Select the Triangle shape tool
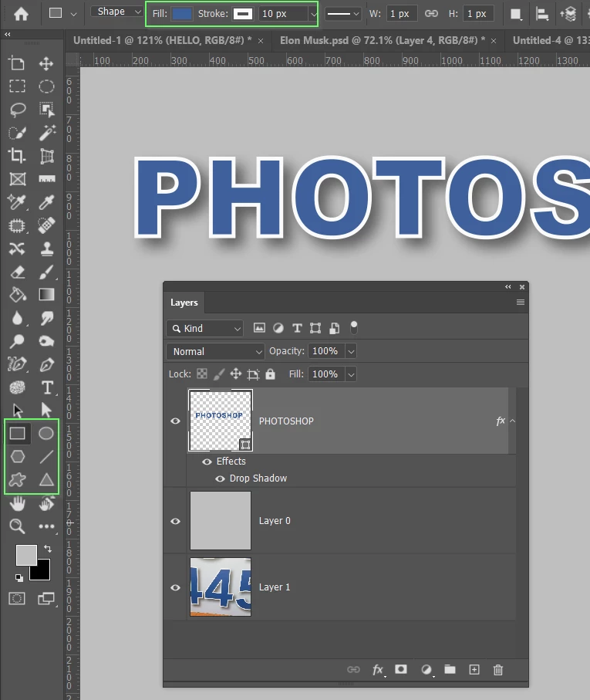This screenshot has width=590, height=700. pyautogui.click(x=46, y=480)
